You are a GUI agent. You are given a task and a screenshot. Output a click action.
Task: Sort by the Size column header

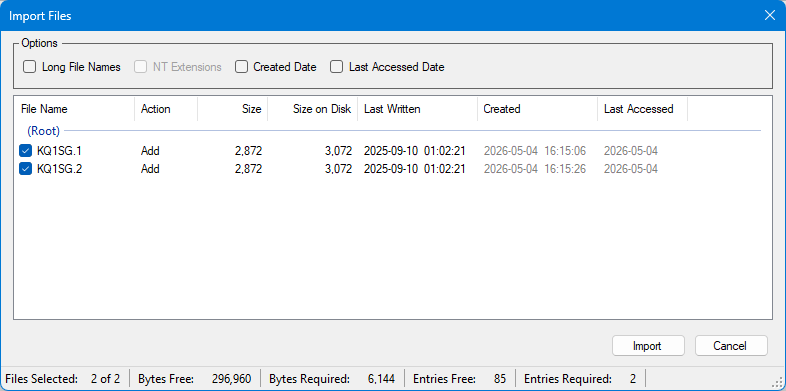233,109
